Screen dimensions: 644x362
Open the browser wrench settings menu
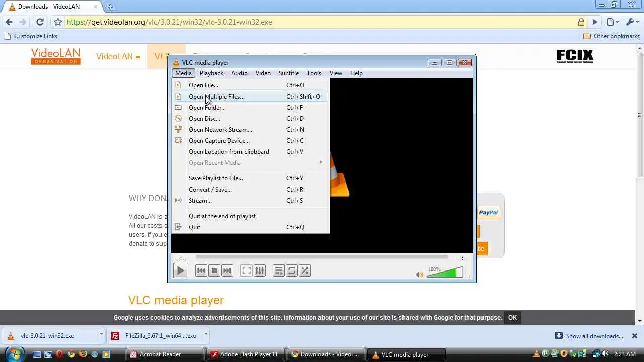pos(631,22)
